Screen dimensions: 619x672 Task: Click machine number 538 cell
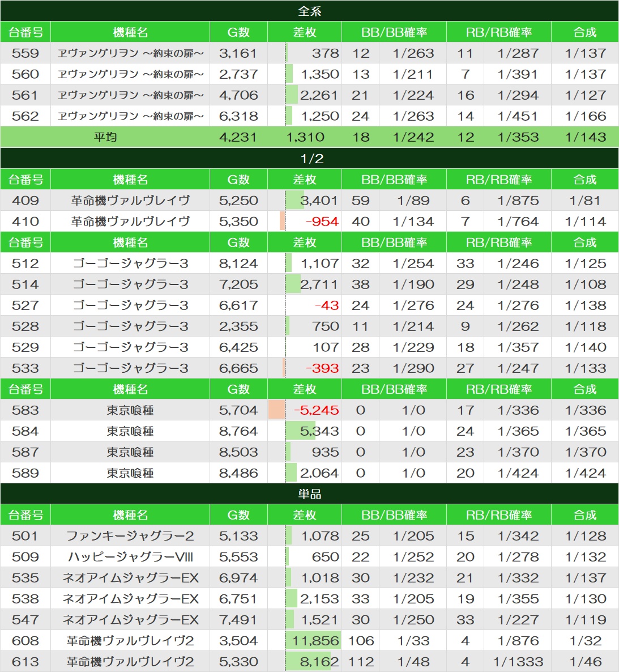pos(25,599)
